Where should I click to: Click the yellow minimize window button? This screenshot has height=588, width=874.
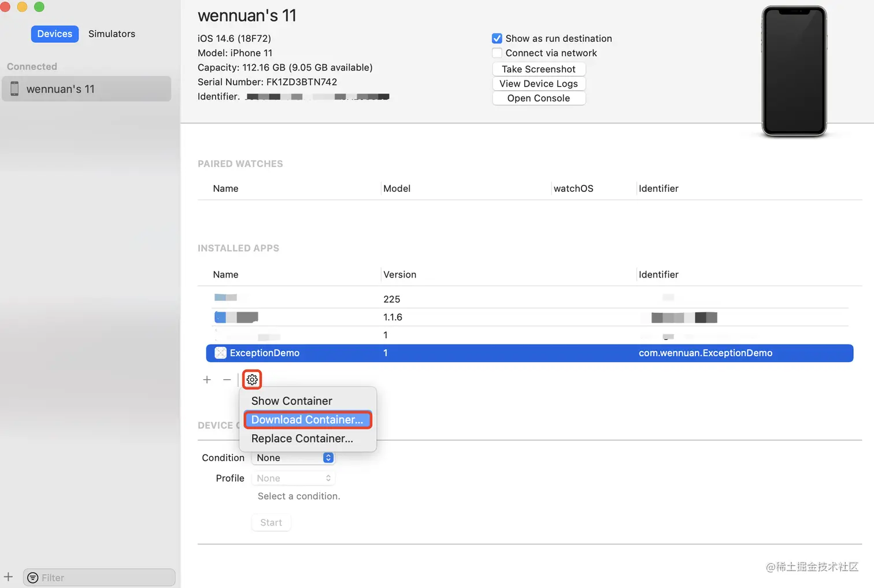(x=22, y=6)
